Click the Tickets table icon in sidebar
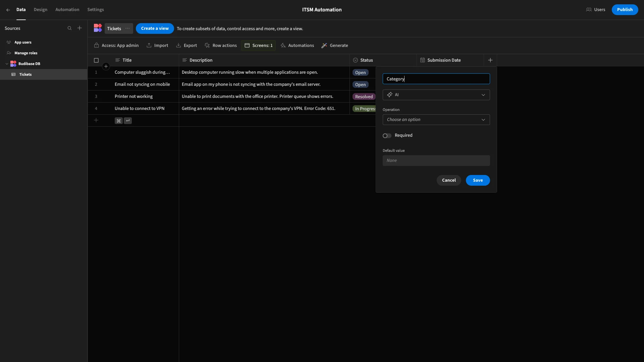 pyautogui.click(x=13, y=74)
